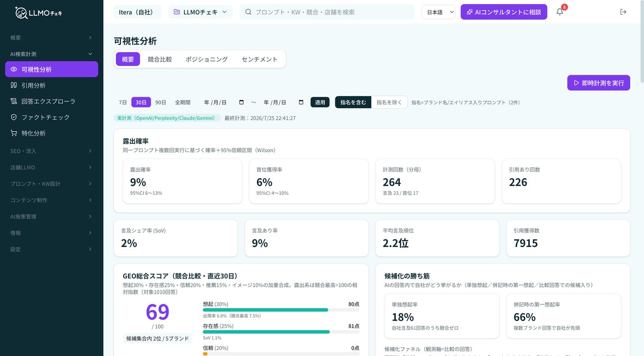Click the eye icon beside 可視性分析
The image size is (644, 356).
pos(14,70)
